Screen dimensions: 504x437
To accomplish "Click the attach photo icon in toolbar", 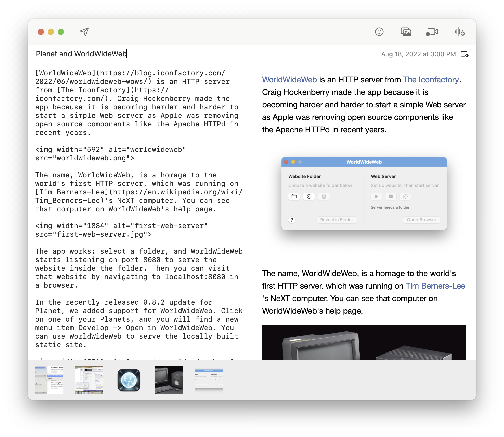I will [406, 32].
